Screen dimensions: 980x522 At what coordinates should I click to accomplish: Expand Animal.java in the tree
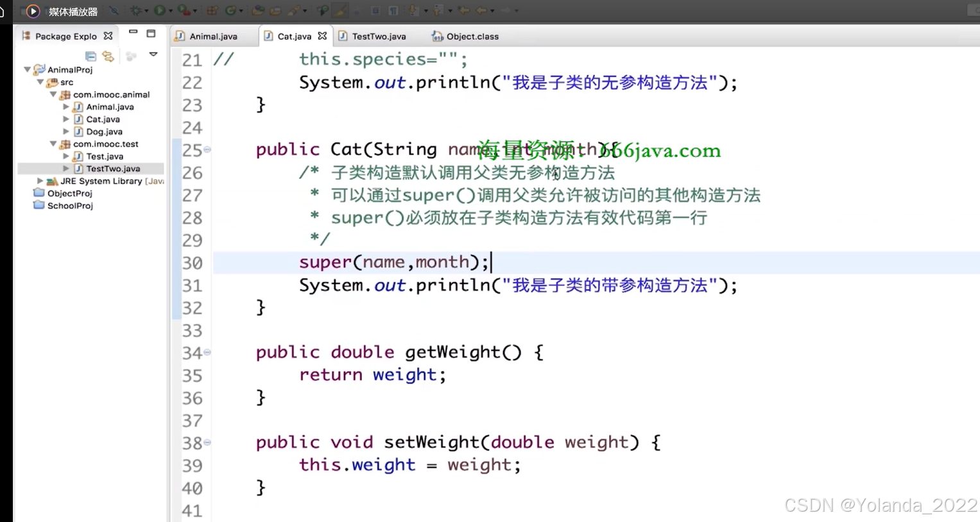point(66,107)
